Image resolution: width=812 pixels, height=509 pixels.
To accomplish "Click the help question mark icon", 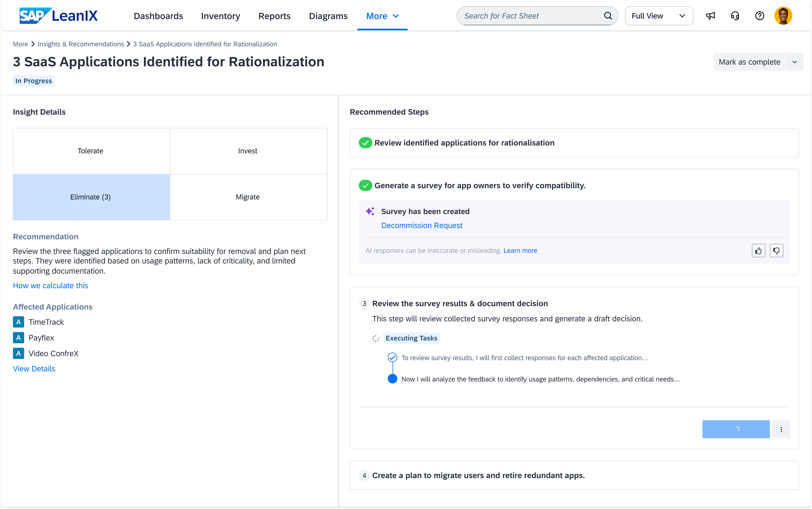I will (759, 16).
